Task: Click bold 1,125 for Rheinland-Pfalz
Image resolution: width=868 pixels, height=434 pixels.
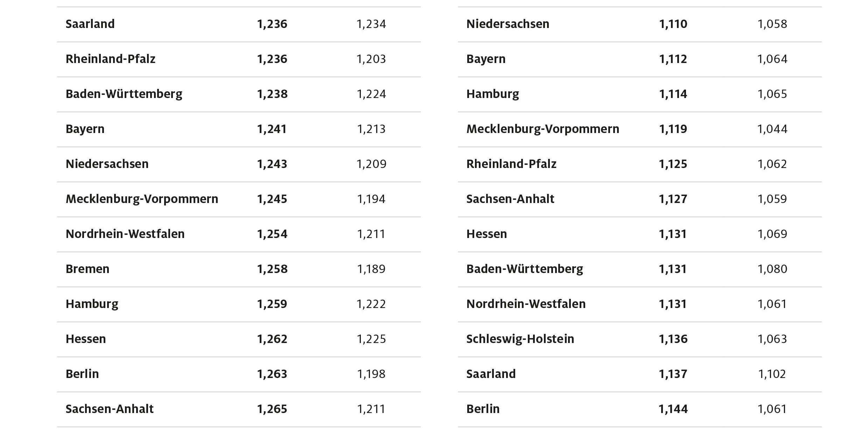Action: (x=673, y=164)
